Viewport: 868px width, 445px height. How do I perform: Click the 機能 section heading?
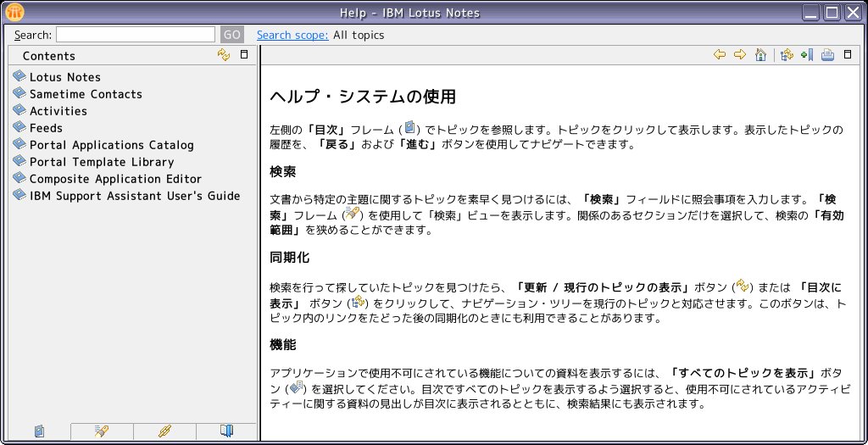point(283,345)
